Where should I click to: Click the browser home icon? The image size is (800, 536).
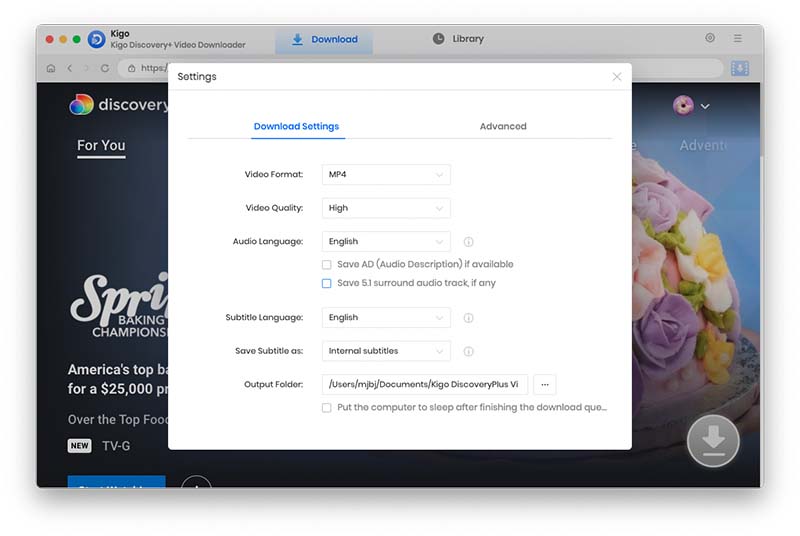[x=51, y=68]
